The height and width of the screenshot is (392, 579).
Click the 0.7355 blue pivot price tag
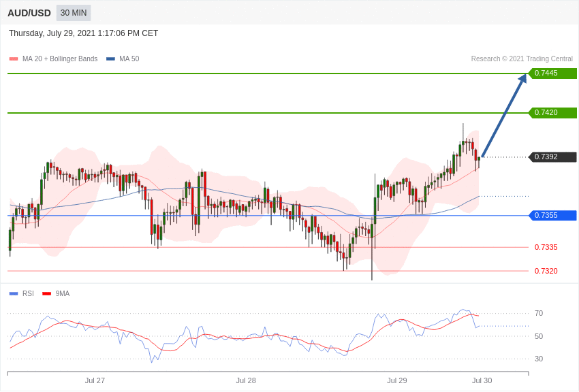(552, 215)
